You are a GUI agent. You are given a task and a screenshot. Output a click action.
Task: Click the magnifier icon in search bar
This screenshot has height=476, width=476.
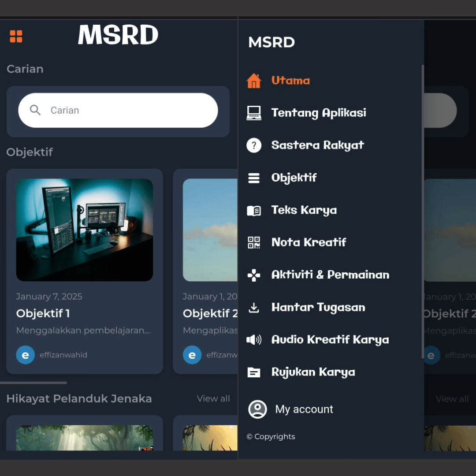click(35, 110)
